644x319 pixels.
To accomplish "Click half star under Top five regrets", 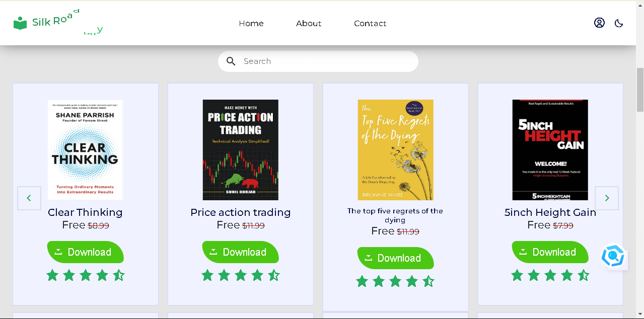I will point(428,281).
